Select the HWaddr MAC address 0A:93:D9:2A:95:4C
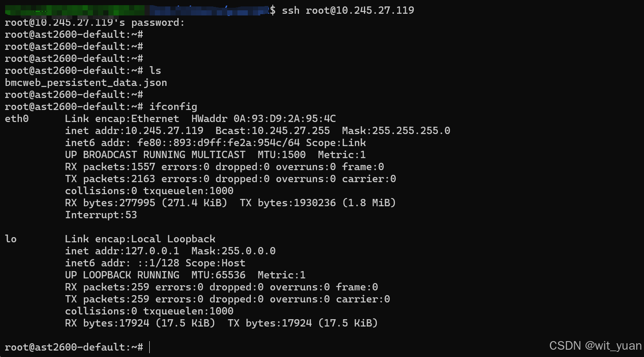Image resolution: width=644 pixels, height=357 pixels. (x=284, y=119)
